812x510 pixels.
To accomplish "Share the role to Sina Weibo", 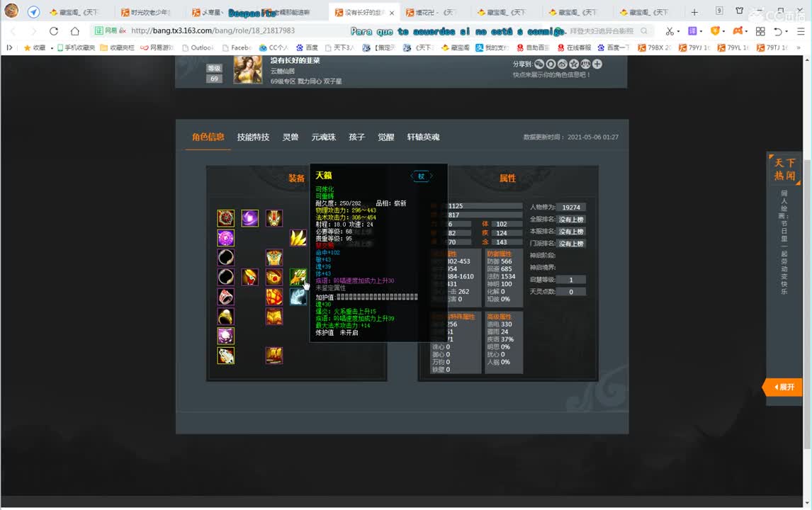I will 563,64.
